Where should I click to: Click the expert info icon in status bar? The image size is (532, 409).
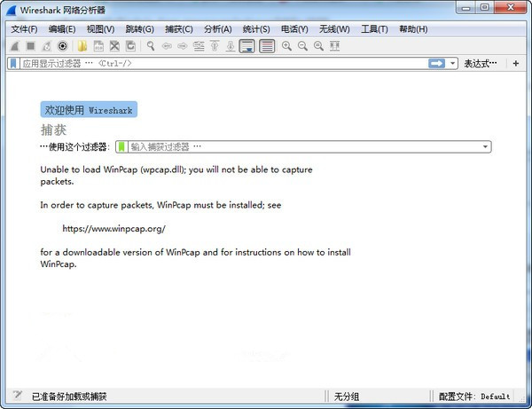(x=17, y=395)
